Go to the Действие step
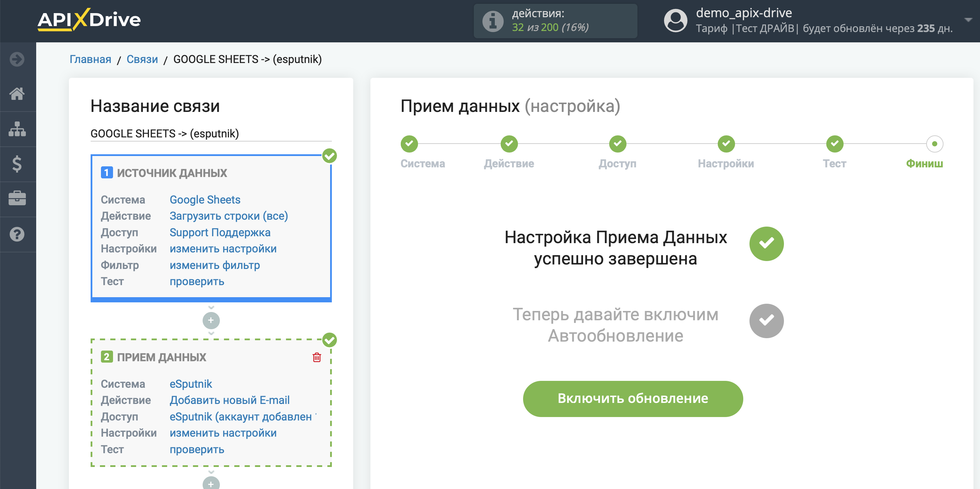The height and width of the screenshot is (489, 980). click(509, 144)
